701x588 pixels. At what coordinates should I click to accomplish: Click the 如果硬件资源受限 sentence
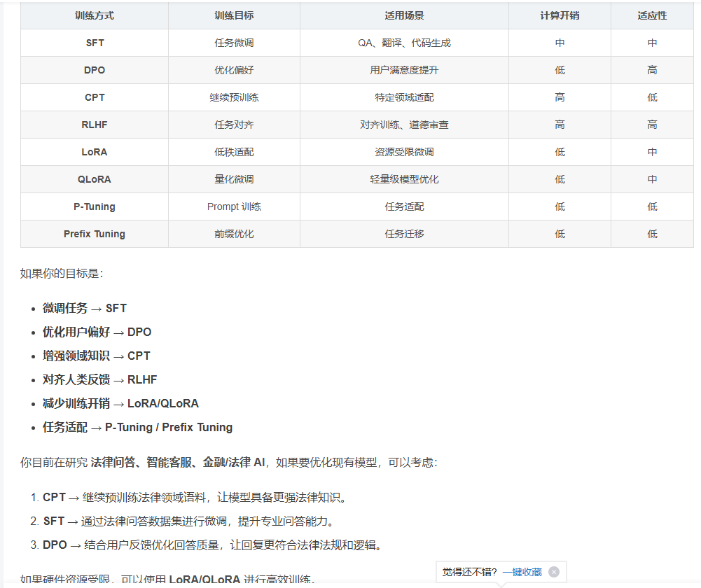pos(167,580)
